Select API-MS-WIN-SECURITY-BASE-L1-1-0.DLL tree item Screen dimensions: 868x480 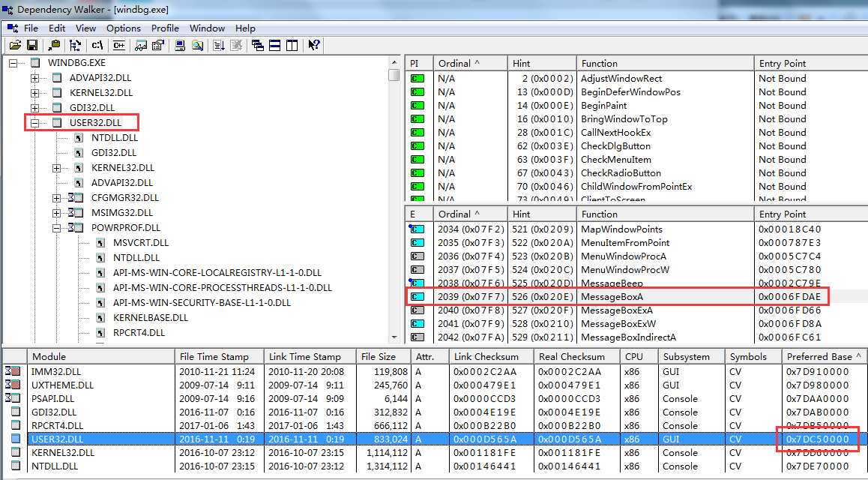(202, 303)
